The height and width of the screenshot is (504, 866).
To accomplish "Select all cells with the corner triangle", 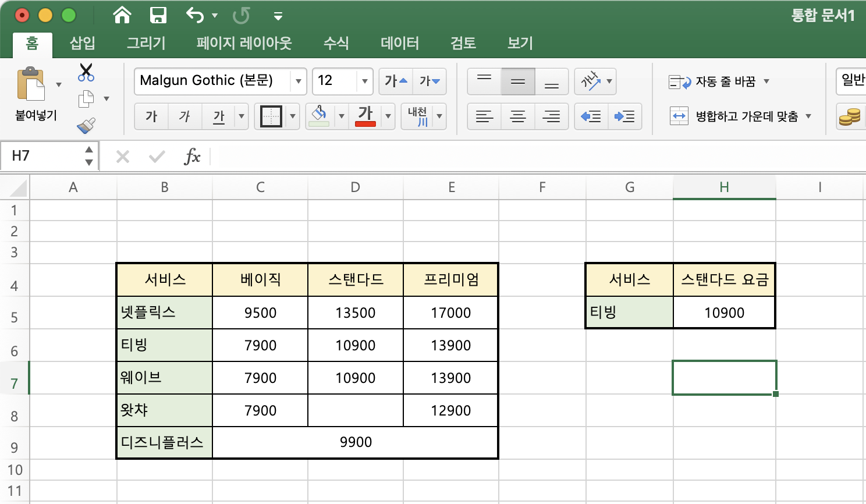I will [18, 189].
